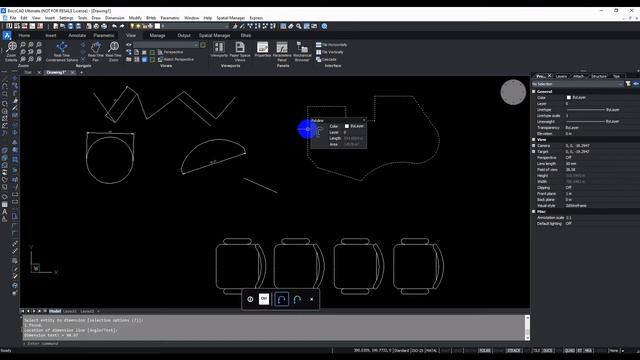Click the Match Perspective button

click(x=176, y=59)
